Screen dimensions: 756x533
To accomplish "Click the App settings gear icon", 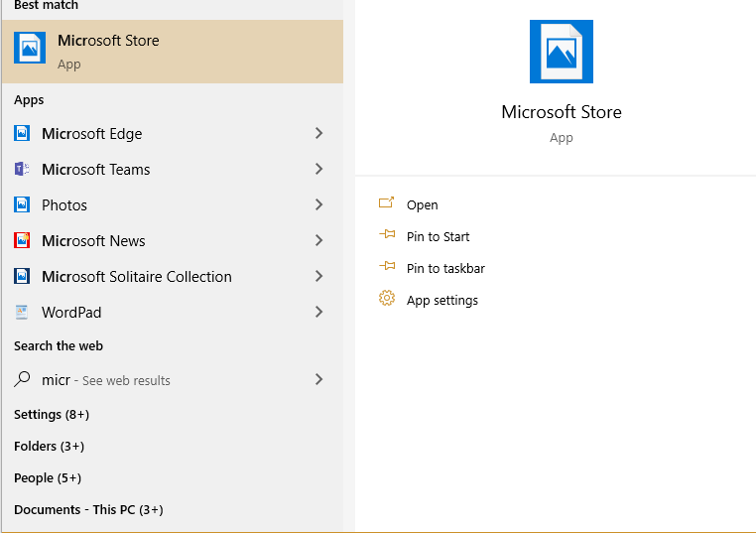I will [x=387, y=298].
